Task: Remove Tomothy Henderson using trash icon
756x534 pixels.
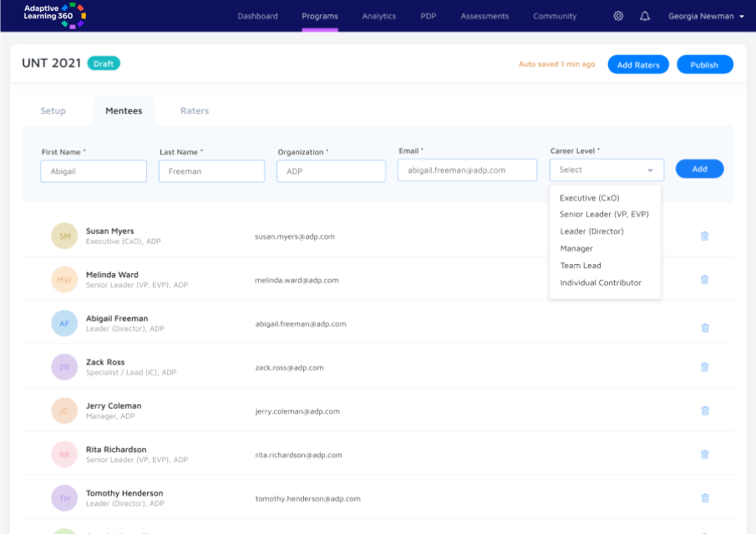Action: click(705, 498)
